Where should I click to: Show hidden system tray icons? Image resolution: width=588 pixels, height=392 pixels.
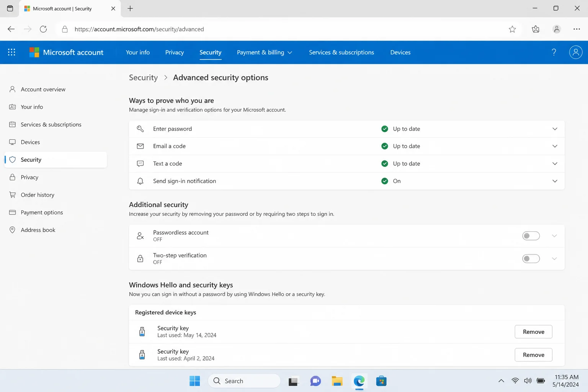pyautogui.click(x=501, y=381)
